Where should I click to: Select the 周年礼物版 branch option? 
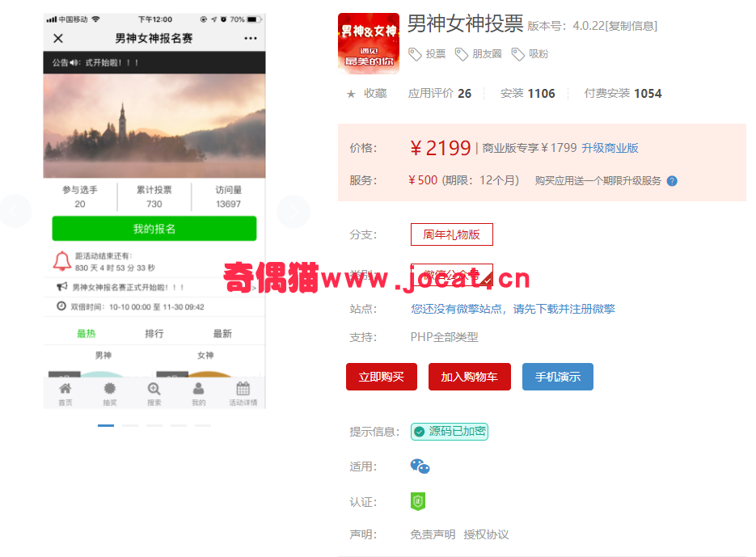click(x=452, y=234)
